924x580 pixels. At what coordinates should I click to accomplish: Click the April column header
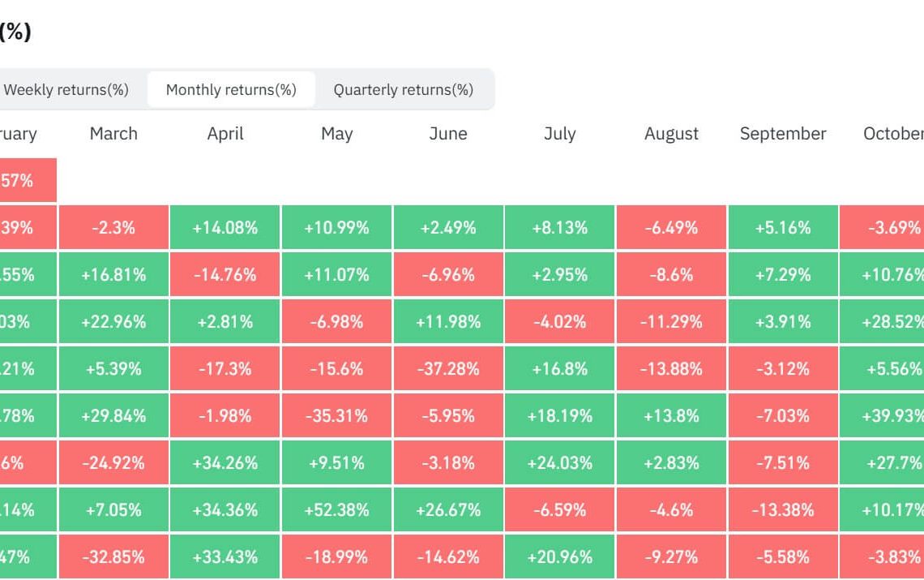point(225,134)
